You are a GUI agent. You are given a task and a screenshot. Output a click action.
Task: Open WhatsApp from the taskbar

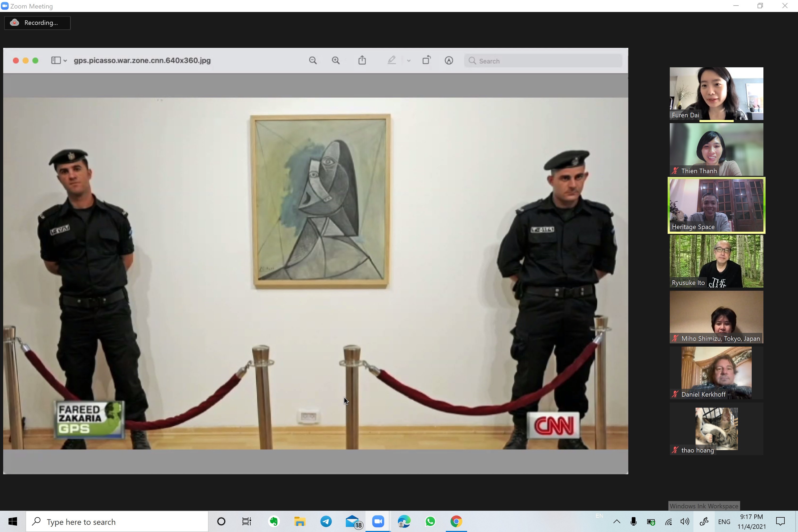coord(430,521)
